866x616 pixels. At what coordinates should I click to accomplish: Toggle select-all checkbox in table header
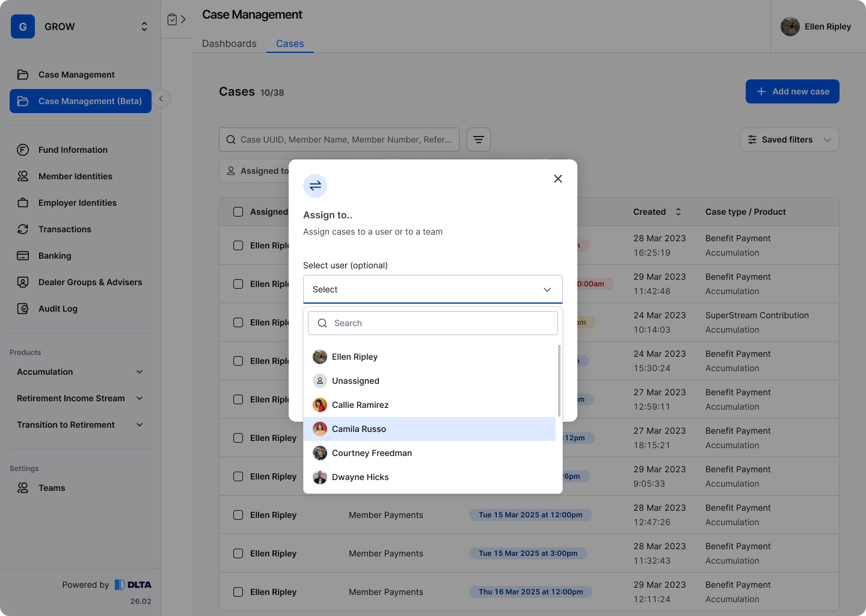(238, 212)
